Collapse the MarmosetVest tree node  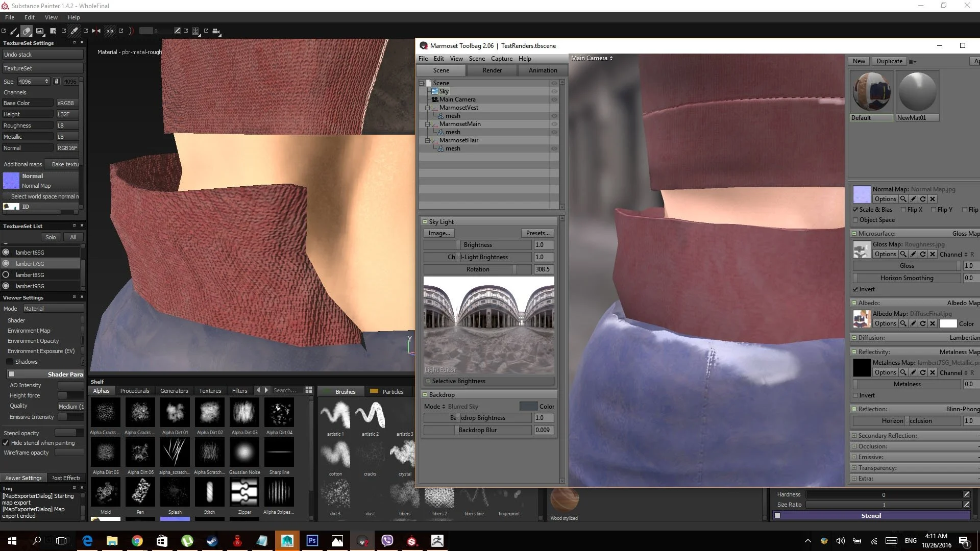428,108
